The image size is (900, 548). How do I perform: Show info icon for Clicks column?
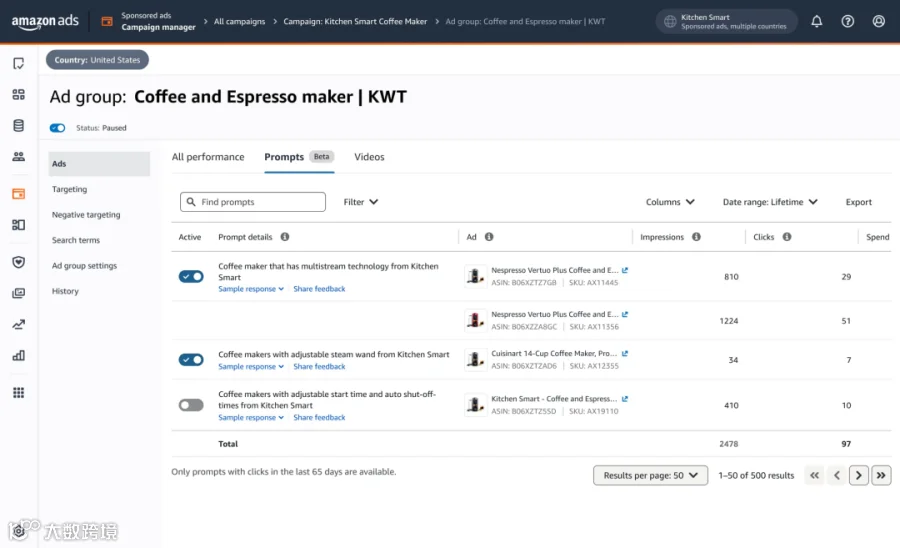tap(787, 237)
